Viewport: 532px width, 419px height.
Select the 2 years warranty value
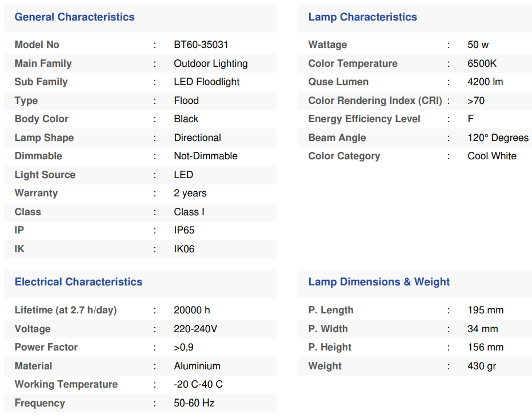coord(190,193)
